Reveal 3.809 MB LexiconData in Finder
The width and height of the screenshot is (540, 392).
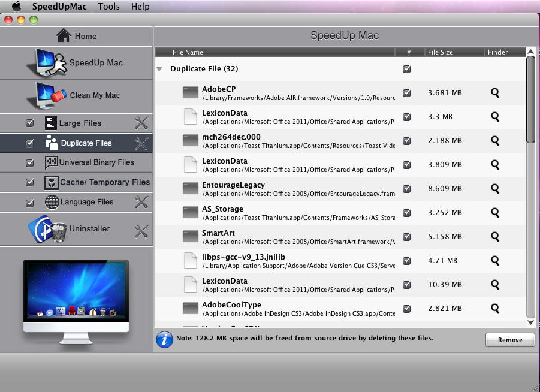(495, 165)
